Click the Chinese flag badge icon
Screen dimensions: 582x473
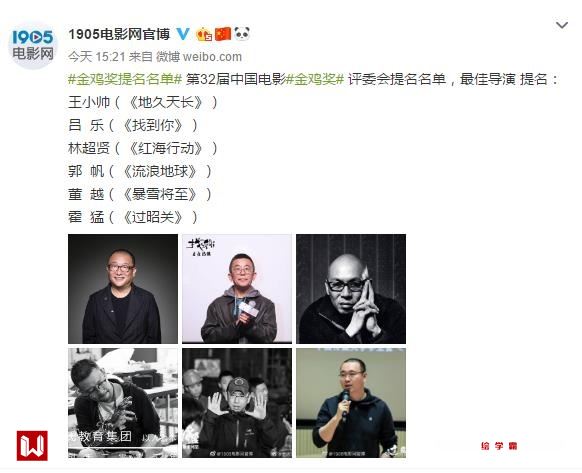pos(223,34)
